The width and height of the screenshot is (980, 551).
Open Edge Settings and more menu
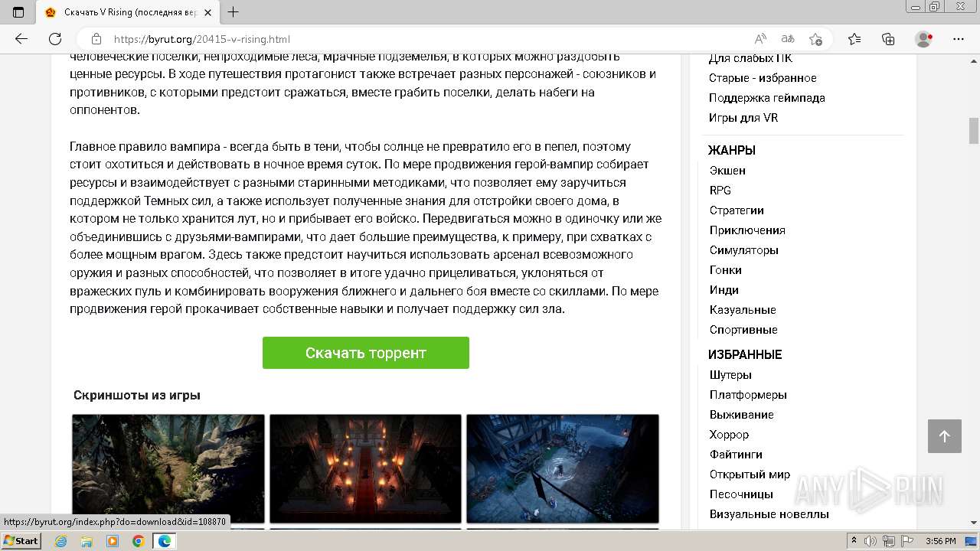tap(959, 39)
